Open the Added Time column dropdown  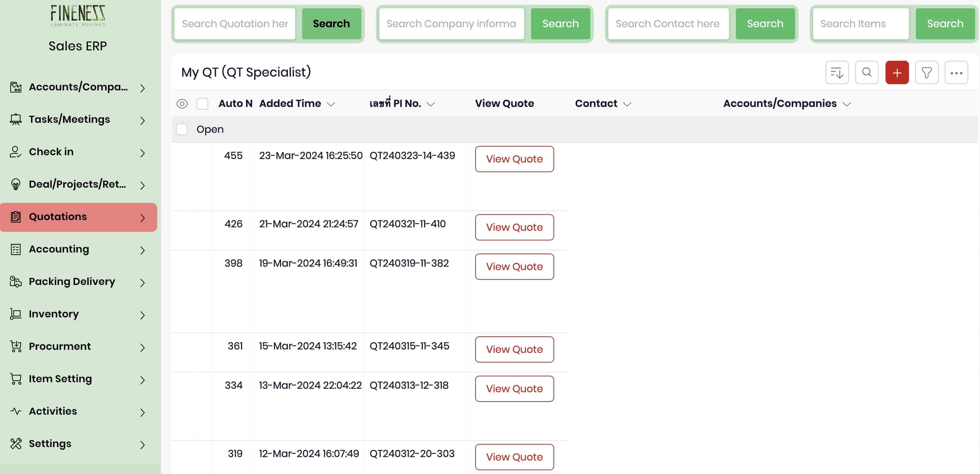(x=331, y=104)
